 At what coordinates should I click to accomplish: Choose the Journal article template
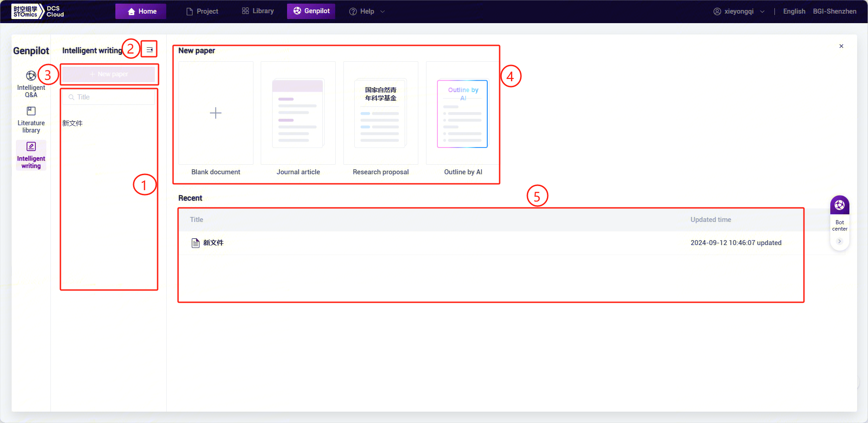point(298,113)
